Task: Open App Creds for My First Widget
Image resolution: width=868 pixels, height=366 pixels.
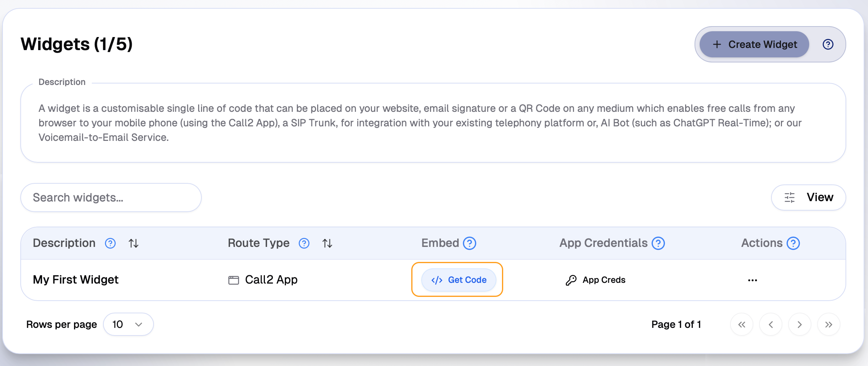Action: (x=596, y=280)
